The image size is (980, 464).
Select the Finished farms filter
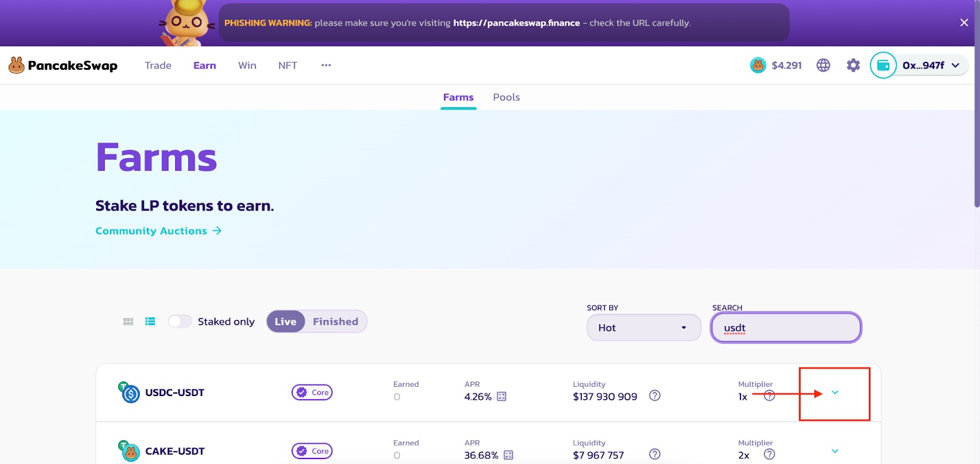(336, 321)
